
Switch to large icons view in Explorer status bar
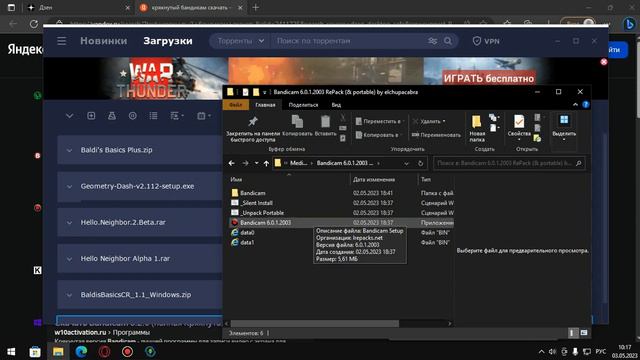[x=584, y=333]
